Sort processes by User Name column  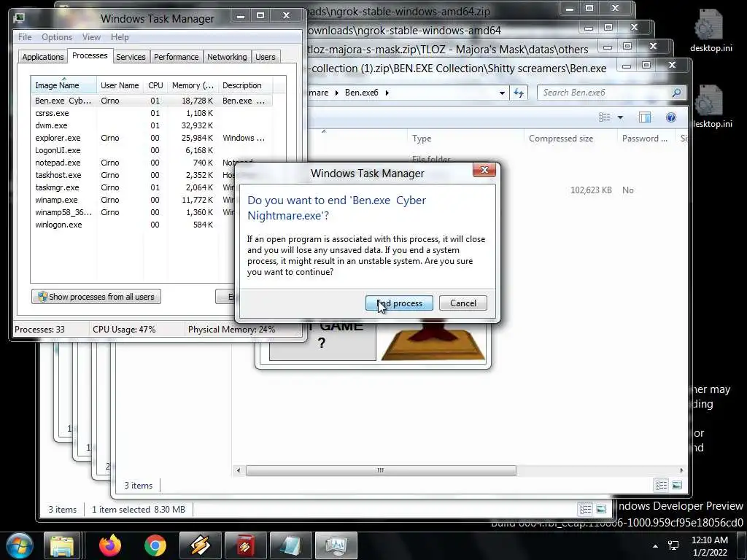coord(120,85)
